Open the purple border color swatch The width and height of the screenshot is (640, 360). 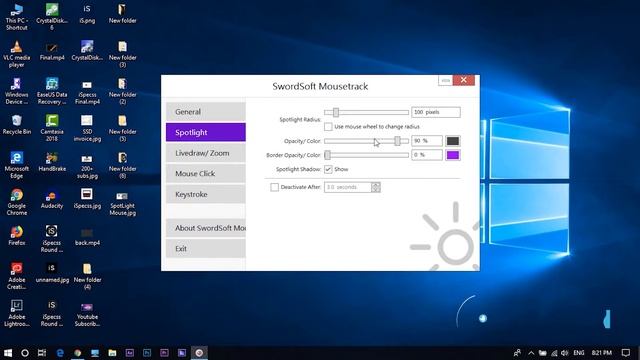[x=453, y=155]
